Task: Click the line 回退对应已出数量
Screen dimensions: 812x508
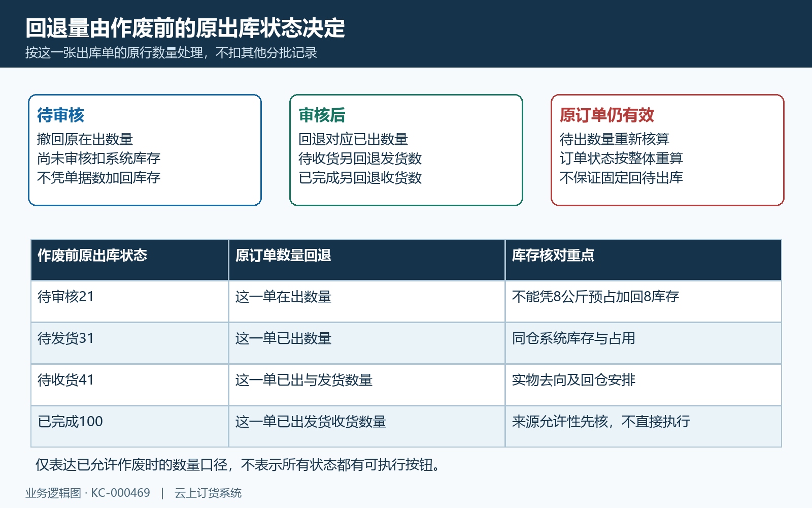Action: coord(353,139)
